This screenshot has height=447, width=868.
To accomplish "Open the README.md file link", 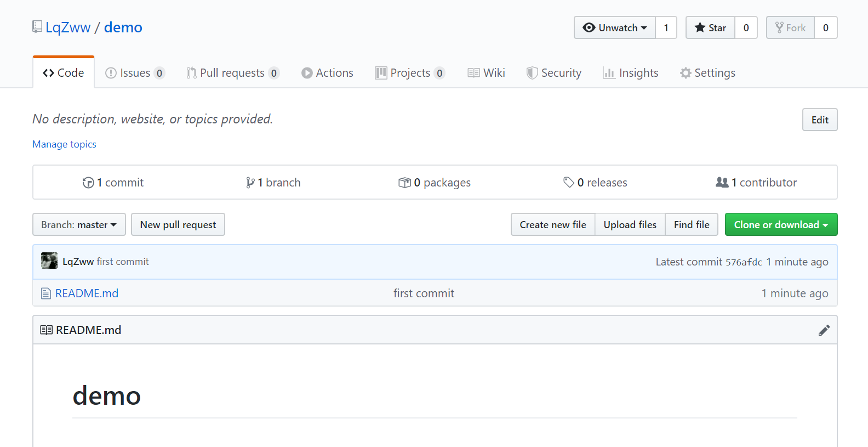I will tap(87, 293).
